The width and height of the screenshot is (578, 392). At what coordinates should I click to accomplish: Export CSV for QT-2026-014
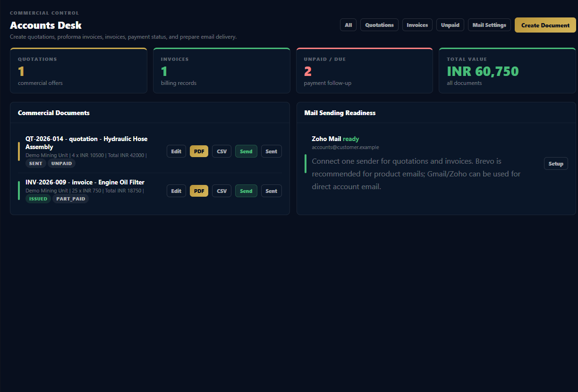click(221, 151)
